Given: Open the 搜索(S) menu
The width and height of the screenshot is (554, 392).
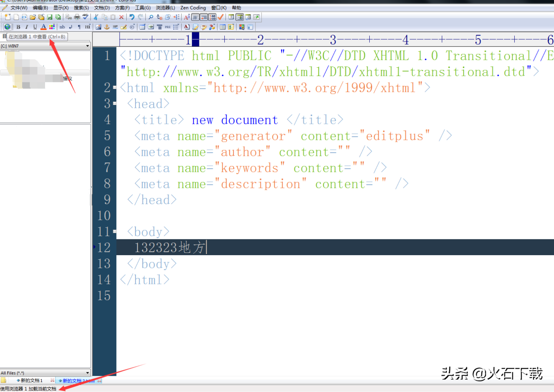Looking at the screenshot, I should pyautogui.click(x=81, y=8).
